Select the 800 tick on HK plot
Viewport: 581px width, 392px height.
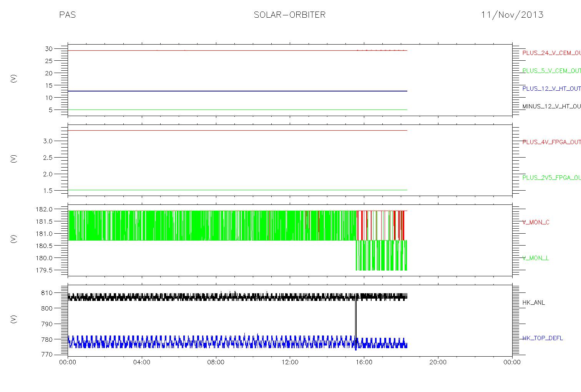point(47,308)
